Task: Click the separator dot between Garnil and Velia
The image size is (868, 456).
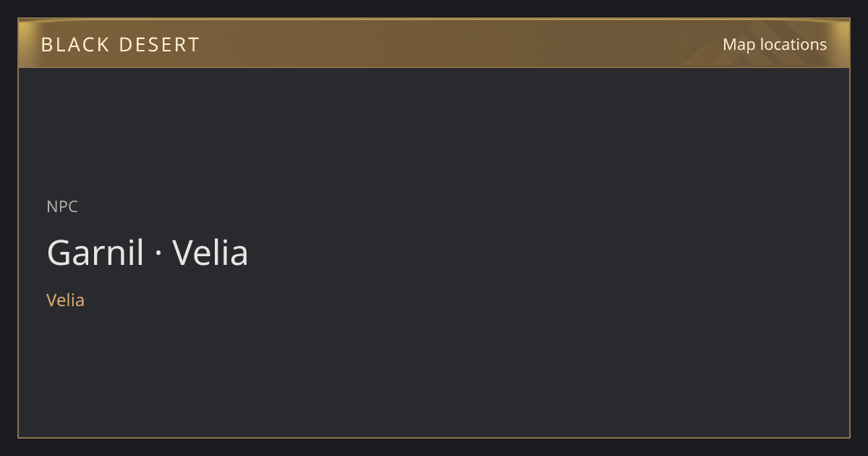Action: [158, 254]
